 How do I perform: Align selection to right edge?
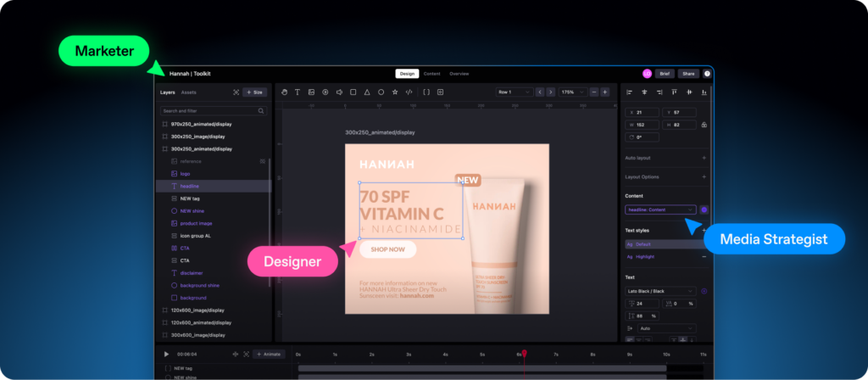[x=659, y=92]
